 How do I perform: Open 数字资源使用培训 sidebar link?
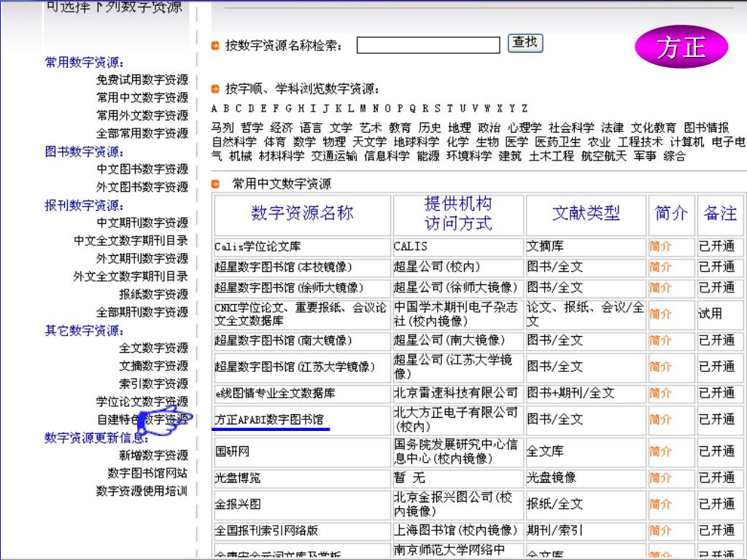pos(142,491)
